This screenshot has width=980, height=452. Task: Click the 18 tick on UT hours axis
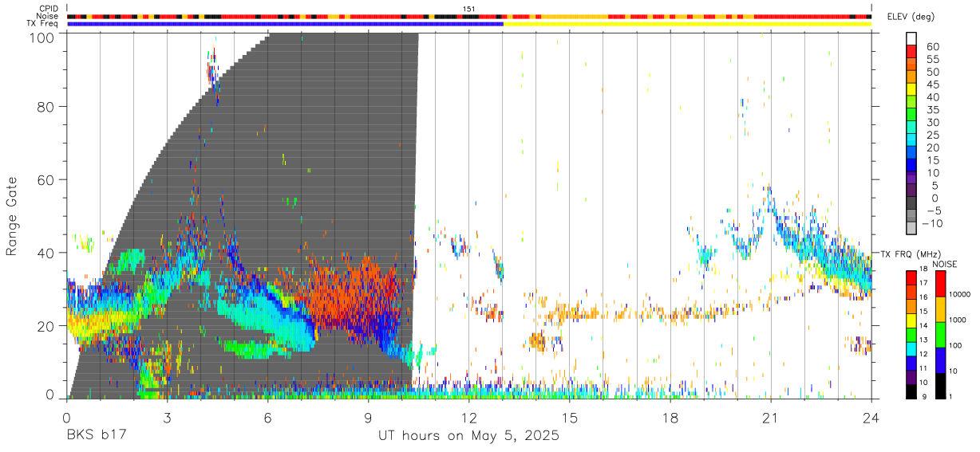point(670,417)
